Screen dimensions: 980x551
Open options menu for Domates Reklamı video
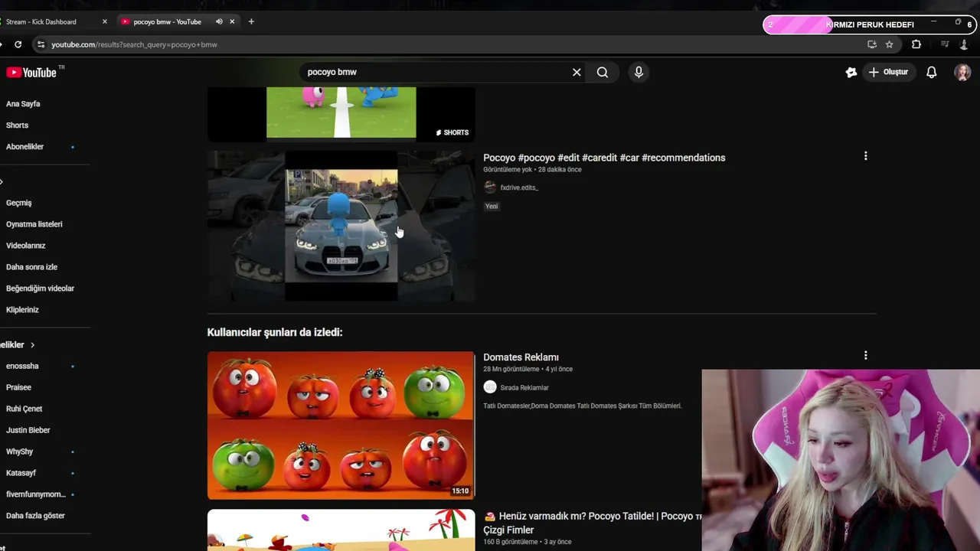coord(865,356)
